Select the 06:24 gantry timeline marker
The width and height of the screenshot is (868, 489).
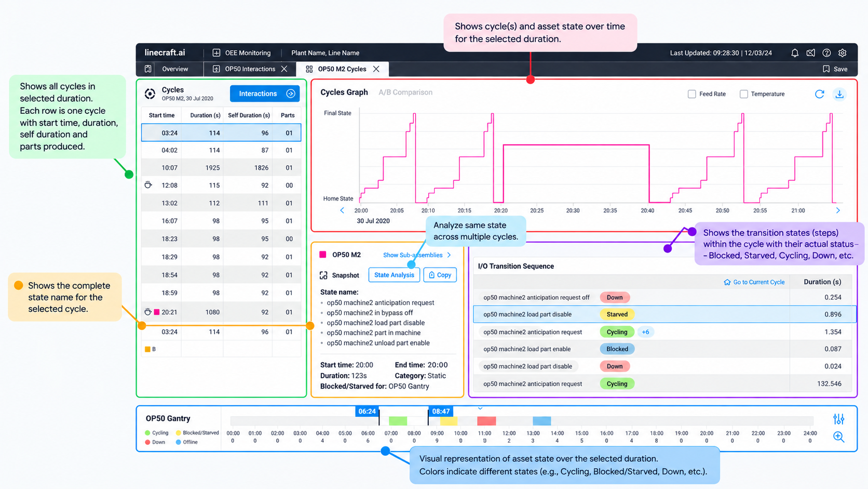(367, 412)
